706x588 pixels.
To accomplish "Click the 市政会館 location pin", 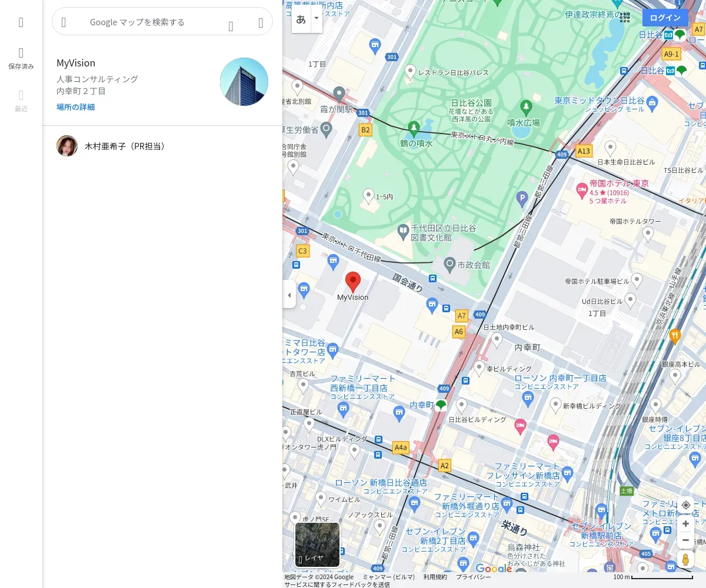I will [450, 265].
